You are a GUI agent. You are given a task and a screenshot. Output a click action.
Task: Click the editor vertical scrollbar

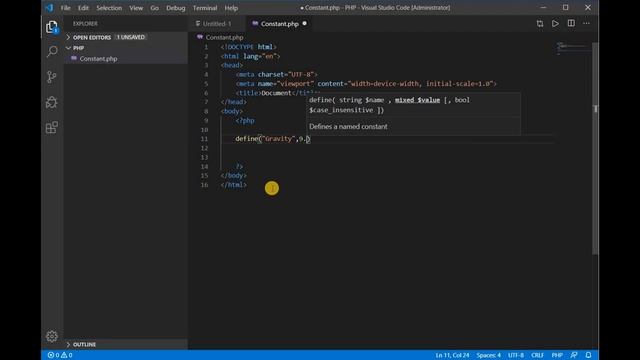tap(596, 149)
